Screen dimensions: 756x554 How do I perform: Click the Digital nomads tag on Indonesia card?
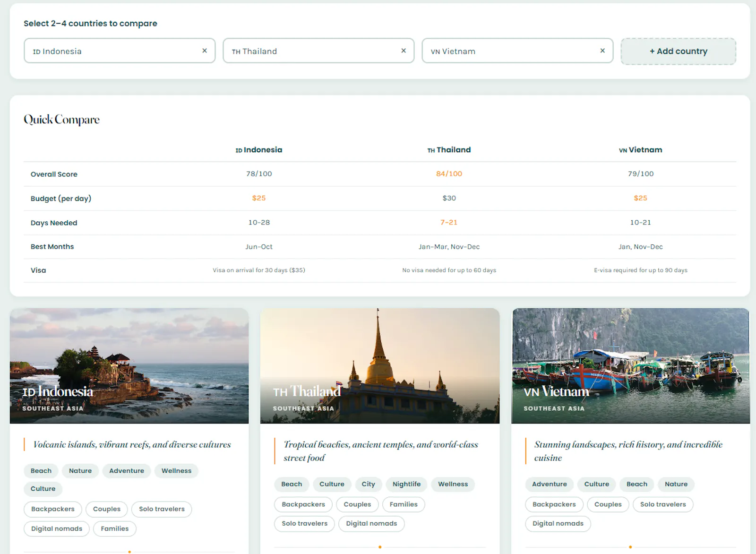[x=57, y=528]
